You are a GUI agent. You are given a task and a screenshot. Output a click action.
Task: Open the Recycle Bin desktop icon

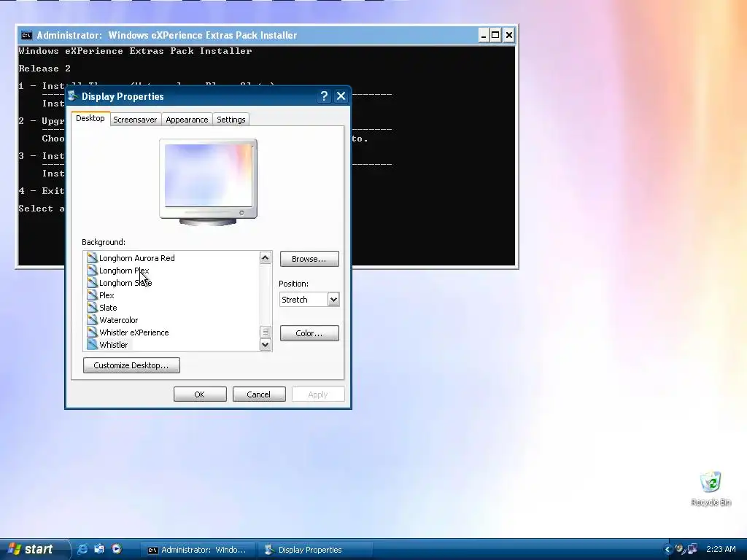pos(711,489)
